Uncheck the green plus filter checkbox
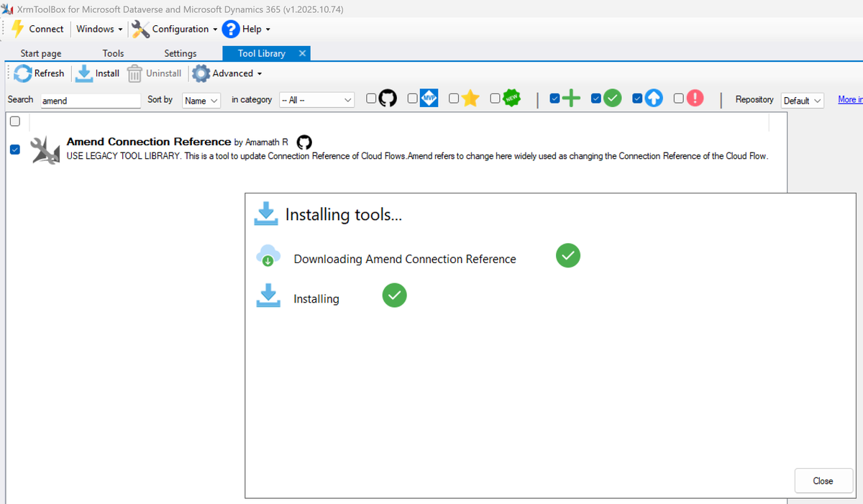Viewport: 863px width, 504px height. (554, 98)
